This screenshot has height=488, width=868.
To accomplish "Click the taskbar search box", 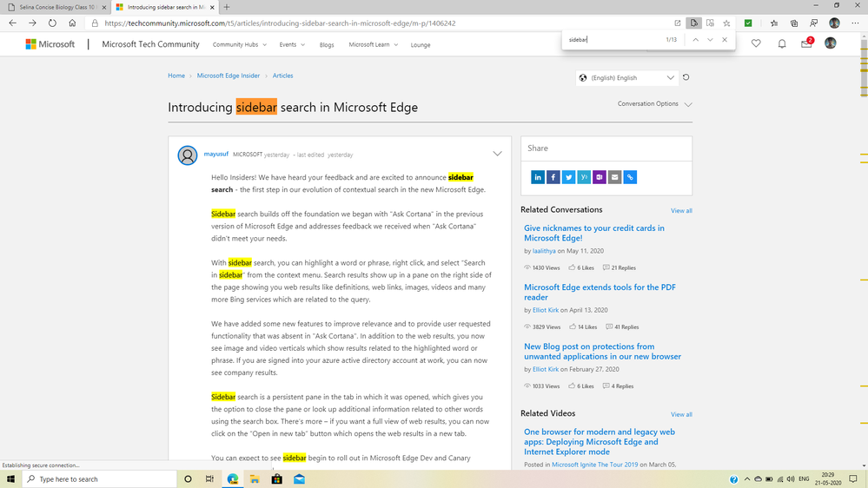I will click(100, 479).
